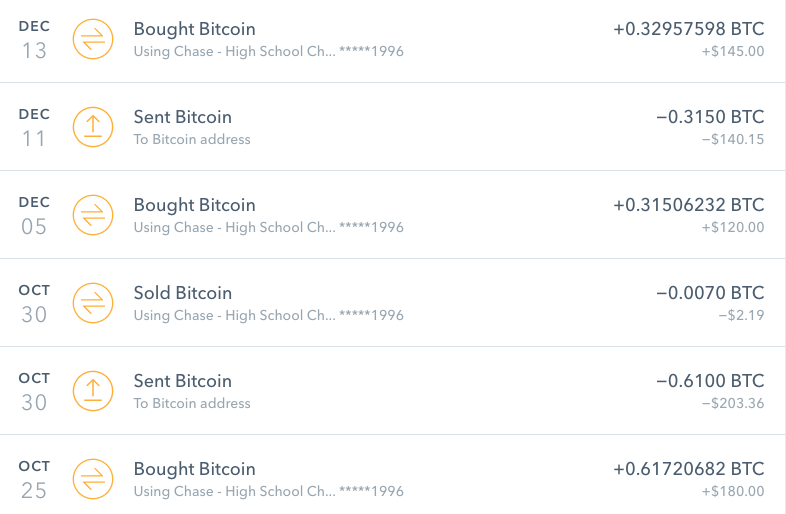The width and height of the screenshot is (786, 514).
Task: Click the +0.32957598 BTC amount
Action: pos(688,29)
